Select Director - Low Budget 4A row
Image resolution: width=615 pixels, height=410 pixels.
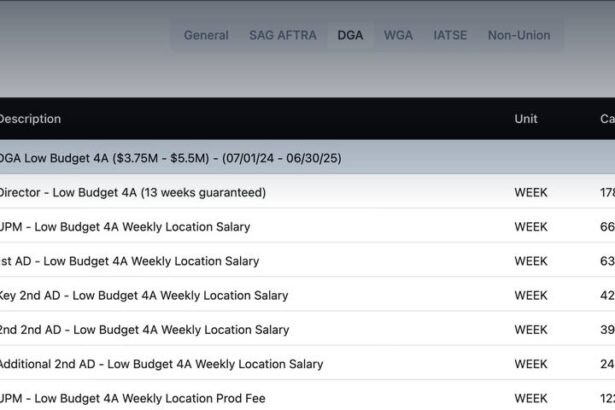pyautogui.click(x=308, y=192)
